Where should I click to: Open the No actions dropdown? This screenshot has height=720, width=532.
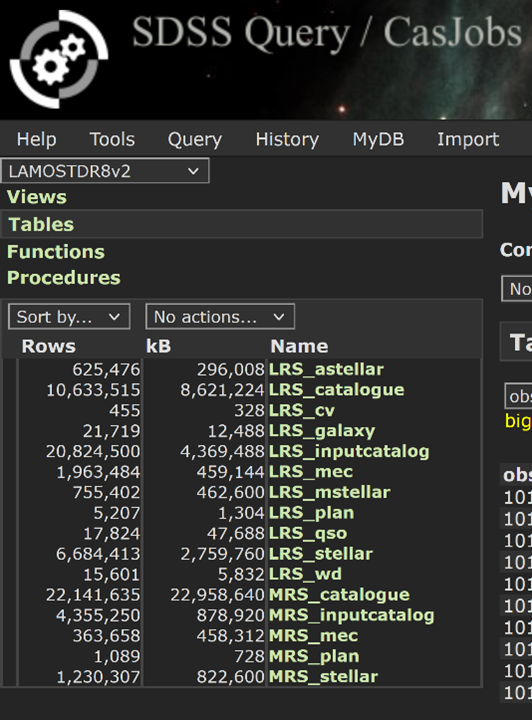[220, 316]
